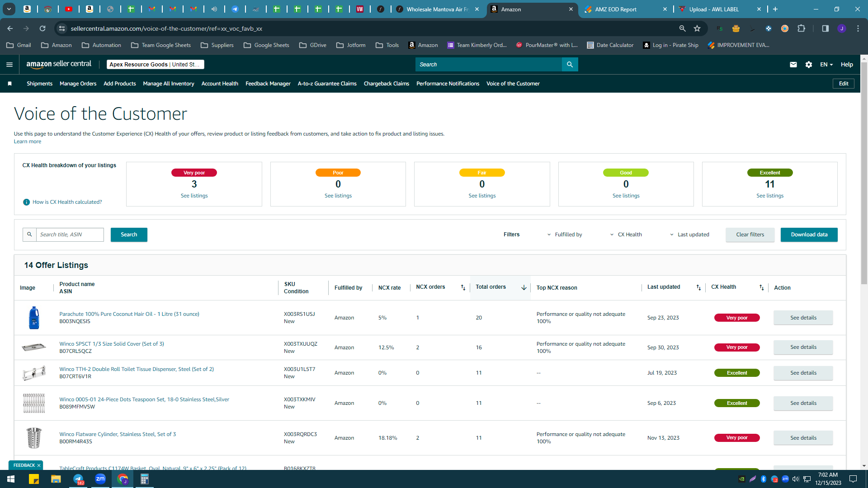The height and width of the screenshot is (488, 868).
Task: Click the Edit button in the nav bar
Action: 844,84
